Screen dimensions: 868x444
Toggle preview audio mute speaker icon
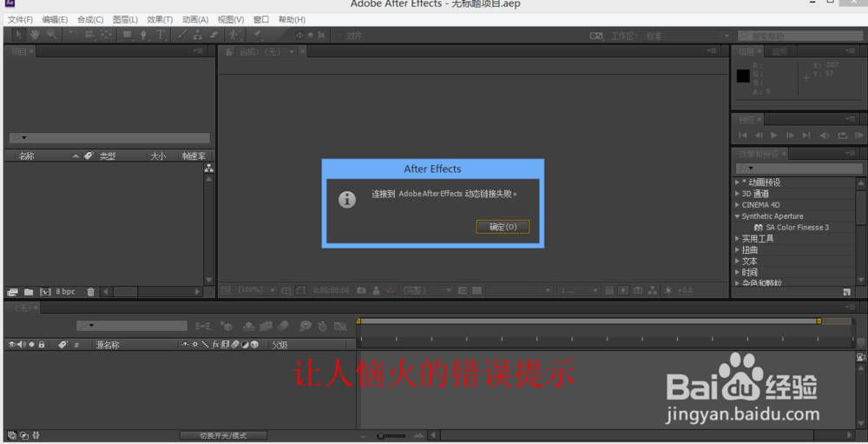click(x=825, y=136)
